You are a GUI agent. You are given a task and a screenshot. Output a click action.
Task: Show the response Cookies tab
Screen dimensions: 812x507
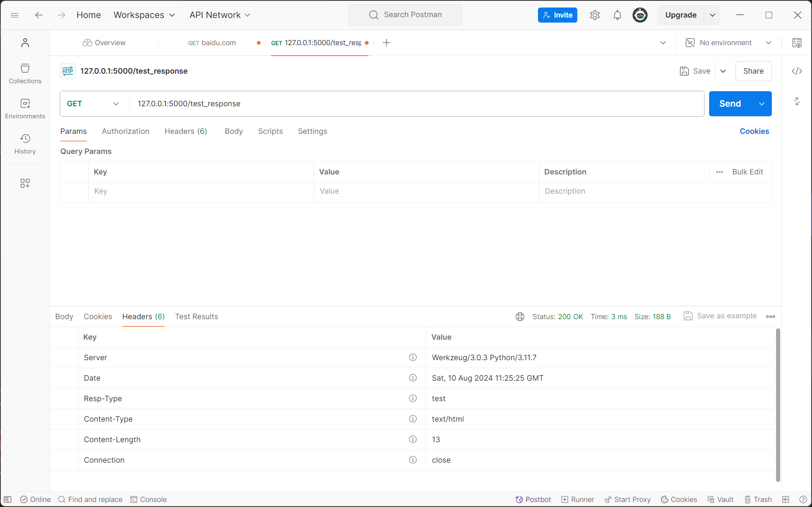coord(98,317)
